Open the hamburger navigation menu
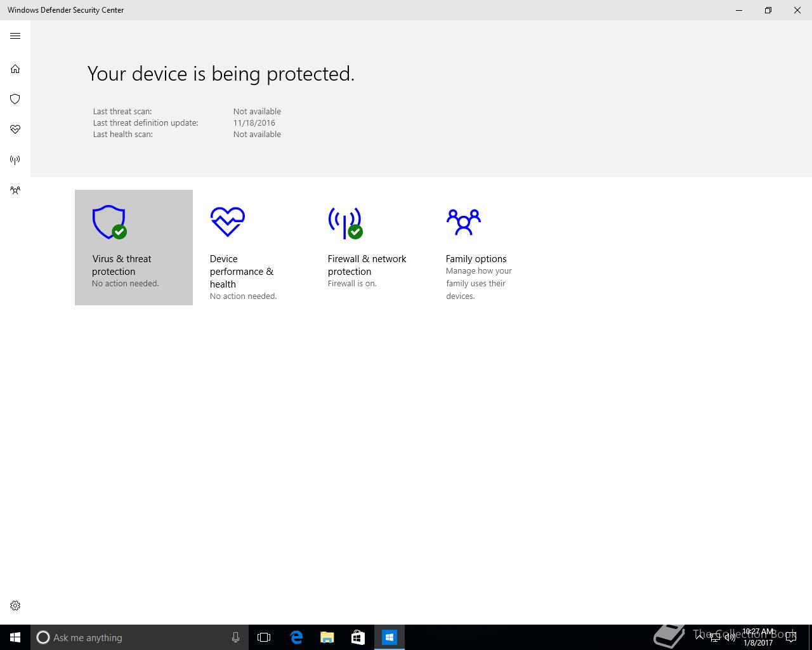 [x=15, y=36]
